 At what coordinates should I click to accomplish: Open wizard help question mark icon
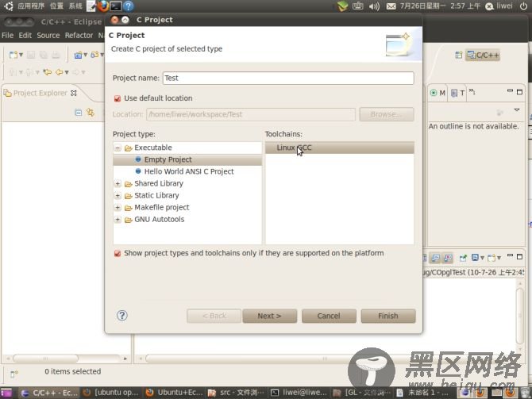click(x=122, y=316)
